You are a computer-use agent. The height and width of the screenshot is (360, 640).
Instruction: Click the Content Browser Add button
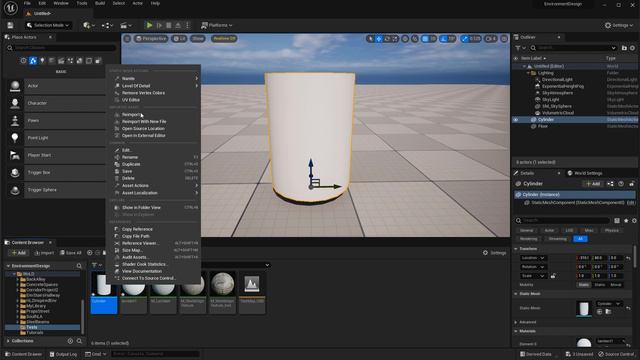pyautogui.click(x=18, y=253)
